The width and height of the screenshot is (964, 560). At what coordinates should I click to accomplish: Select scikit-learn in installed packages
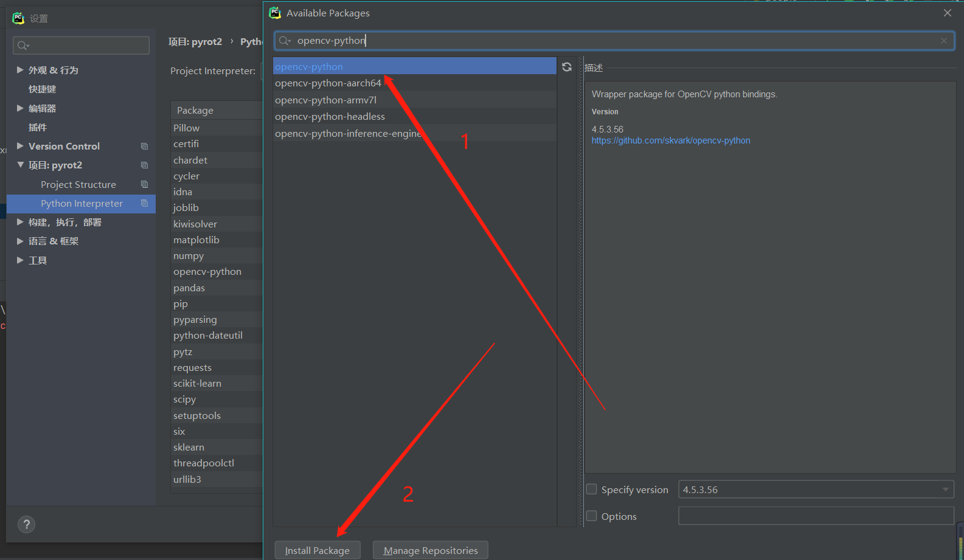(x=217, y=383)
